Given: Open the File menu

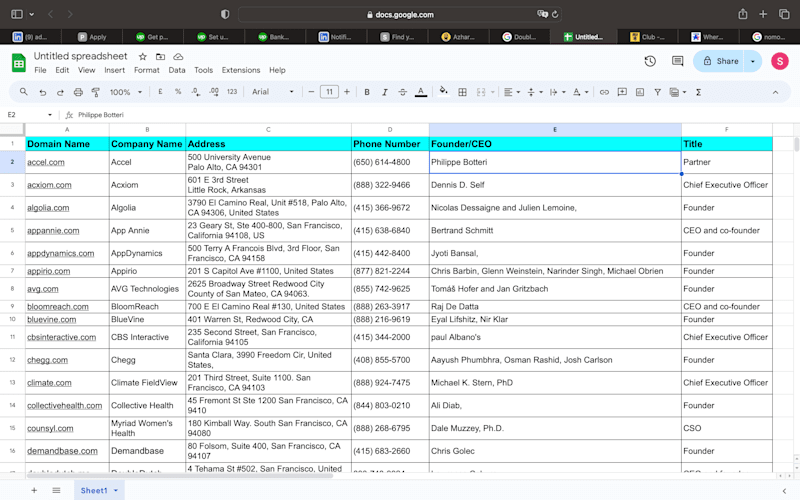Looking at the screenshot, I should pyautogui.click(x=40, y=70).
